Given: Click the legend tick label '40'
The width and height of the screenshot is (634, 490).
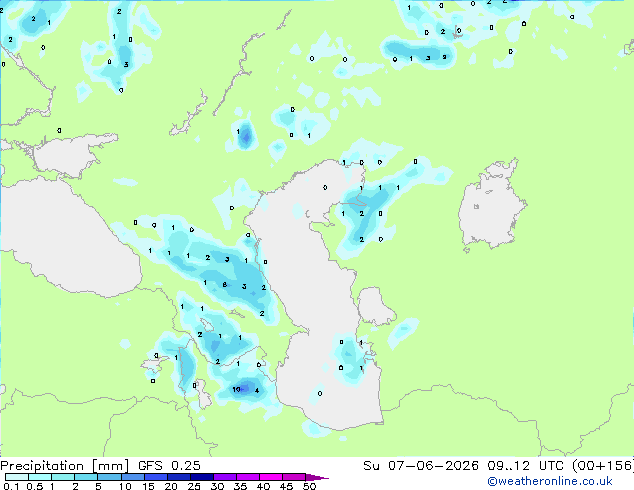Looking at the screenshot, I should pos(263,486).
